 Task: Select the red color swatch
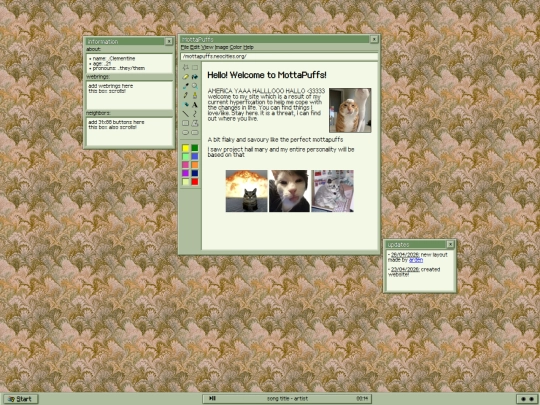[195, 182]
